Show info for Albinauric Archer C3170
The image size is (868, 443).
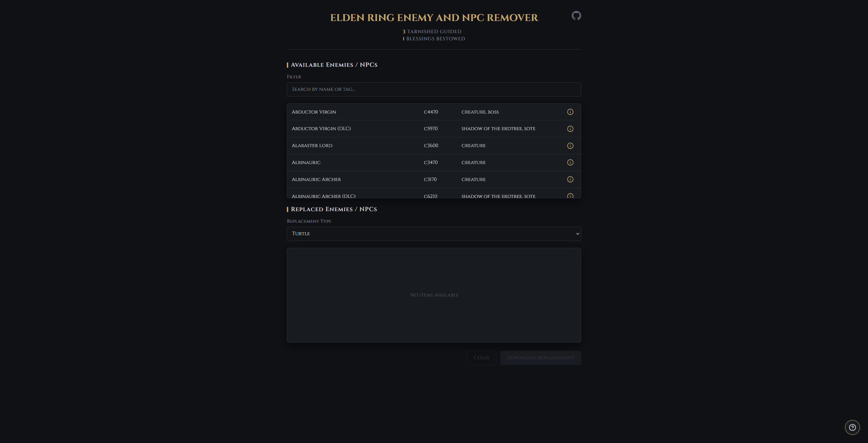click(570, 179)
